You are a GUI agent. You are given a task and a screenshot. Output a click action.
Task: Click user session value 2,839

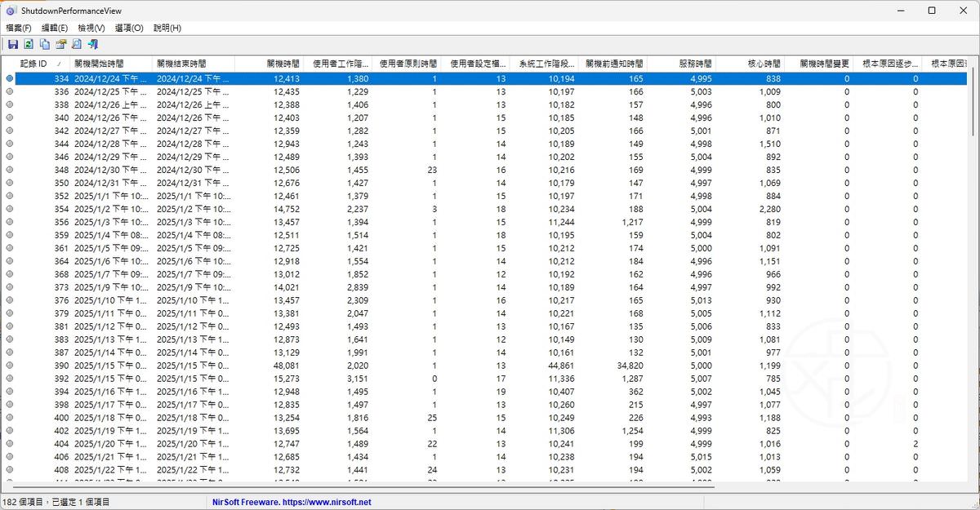click(358, 287)
